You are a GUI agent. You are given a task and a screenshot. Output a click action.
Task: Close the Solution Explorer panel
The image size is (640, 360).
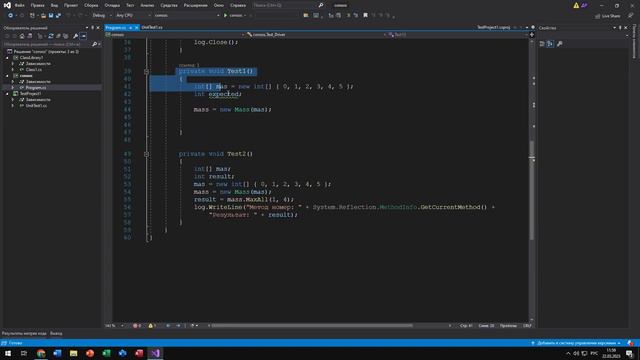coord(98,28)
